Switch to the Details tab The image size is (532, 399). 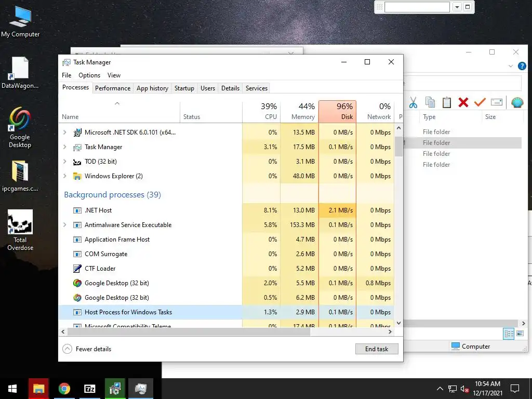[230, 88]
